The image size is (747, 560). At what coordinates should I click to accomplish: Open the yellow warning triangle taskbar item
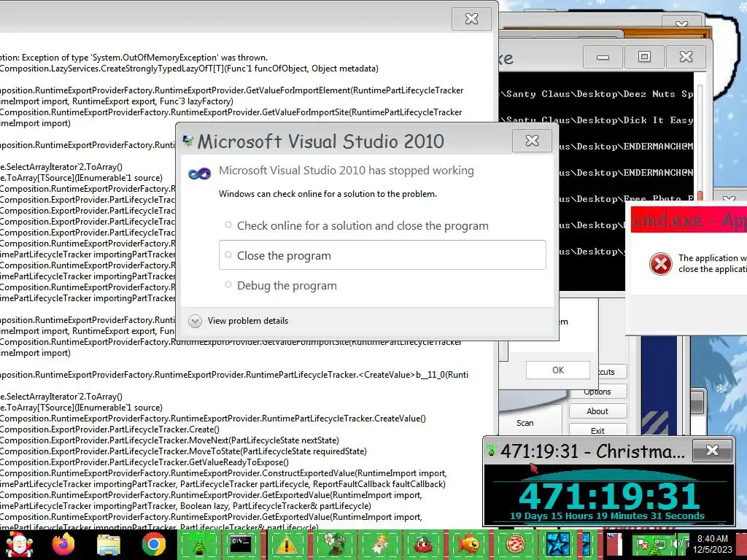(x=287, y=544)
